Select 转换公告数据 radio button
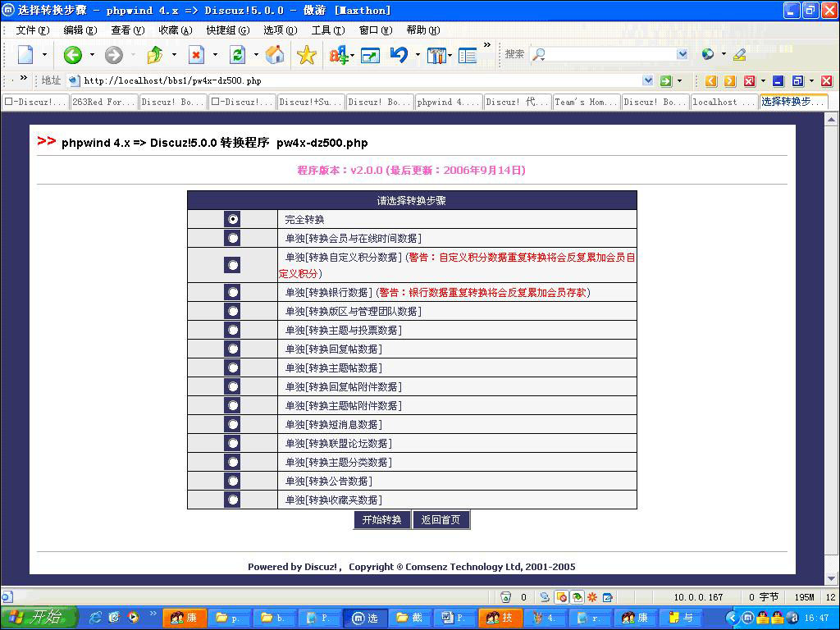 coord(232,481)
